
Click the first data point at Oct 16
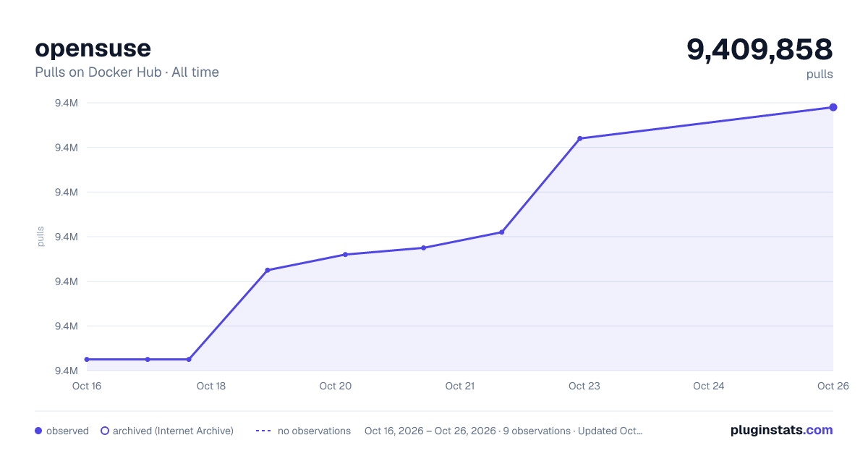(x=87, y=359)
